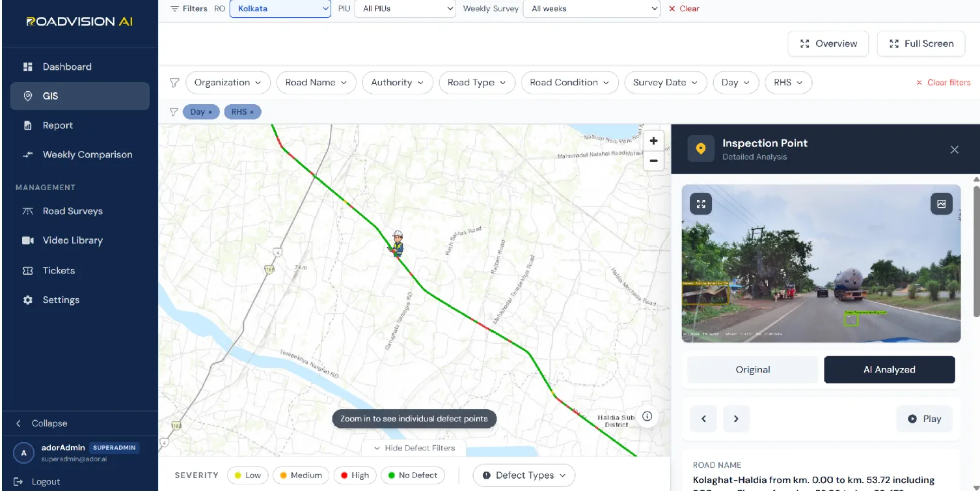The height and width of the screenshot is (491, 980).
Task: Toggle the Low severity filter
Action: point(248,475)
